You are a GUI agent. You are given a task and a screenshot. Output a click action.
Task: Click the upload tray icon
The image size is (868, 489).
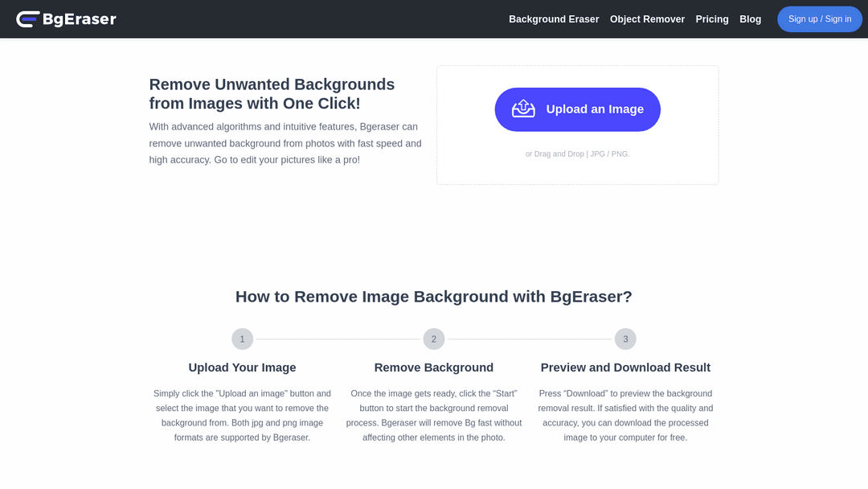click(523, 109)
